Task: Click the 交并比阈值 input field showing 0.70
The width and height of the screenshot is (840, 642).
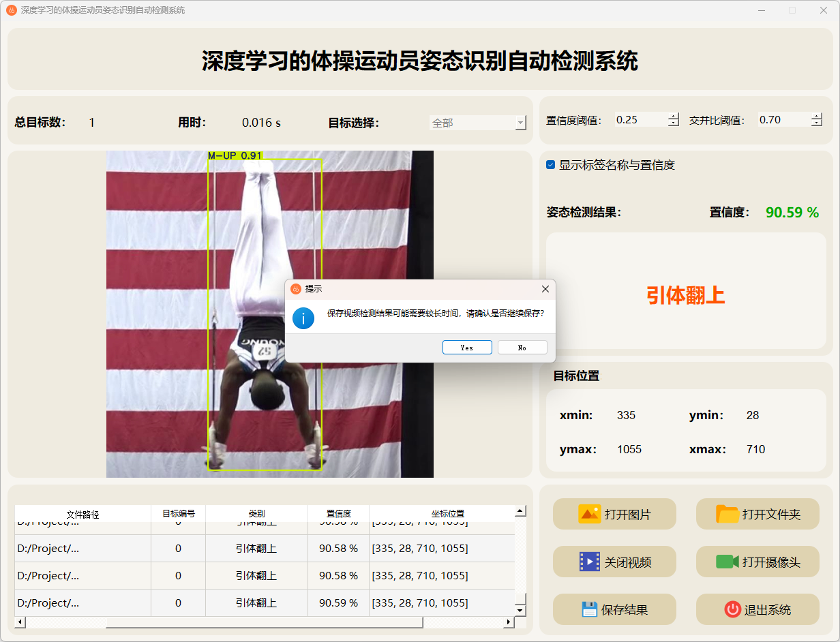Action: 784,120
